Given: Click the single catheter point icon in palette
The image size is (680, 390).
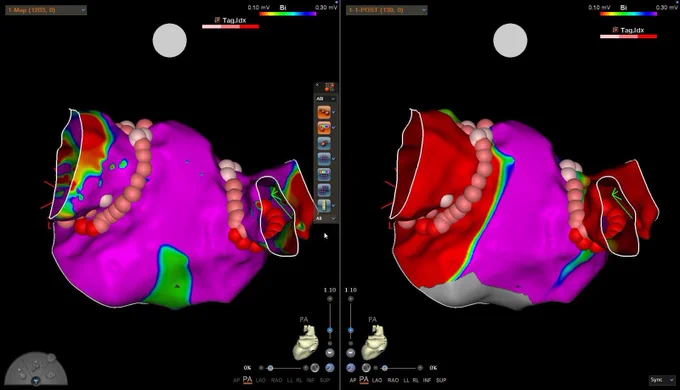Looking at the screenshot, I should 324,143.
